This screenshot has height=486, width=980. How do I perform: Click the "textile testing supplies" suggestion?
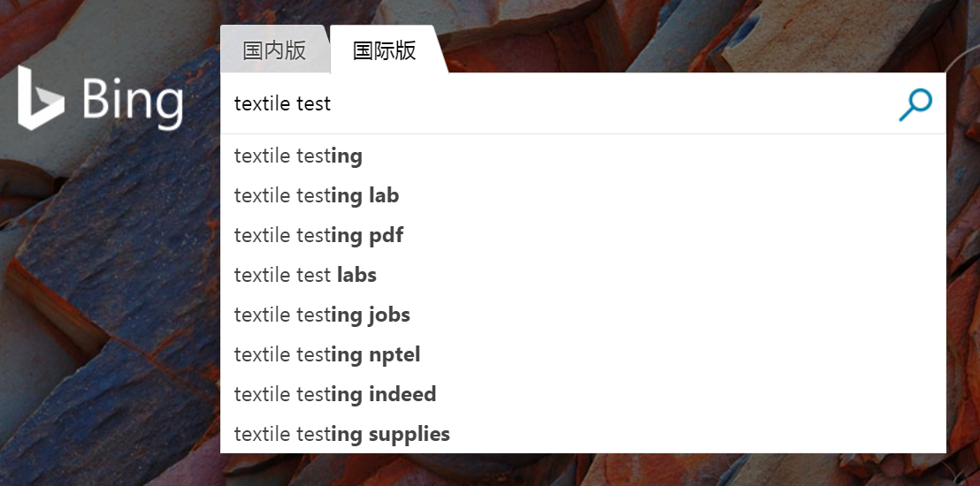coord(341,434)
